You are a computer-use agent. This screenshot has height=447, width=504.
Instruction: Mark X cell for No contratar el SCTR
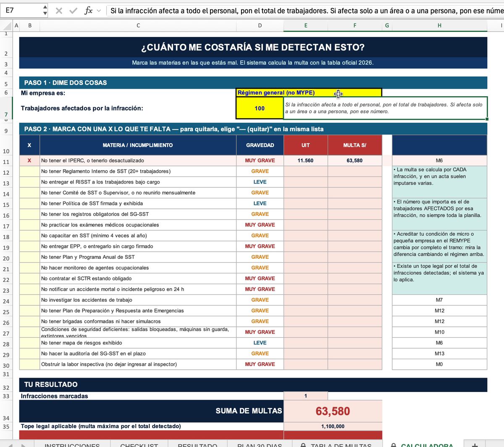pos(29,279)
